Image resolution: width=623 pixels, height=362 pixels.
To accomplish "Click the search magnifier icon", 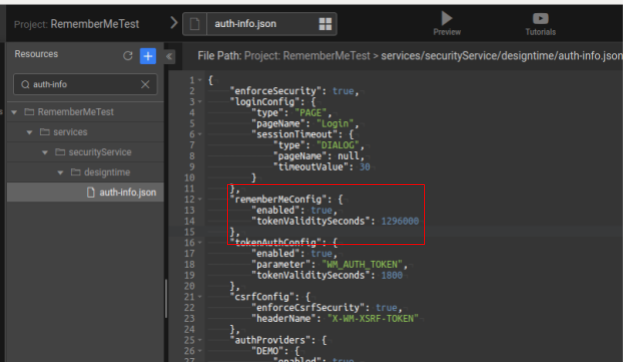I will (x=25, y=84).
